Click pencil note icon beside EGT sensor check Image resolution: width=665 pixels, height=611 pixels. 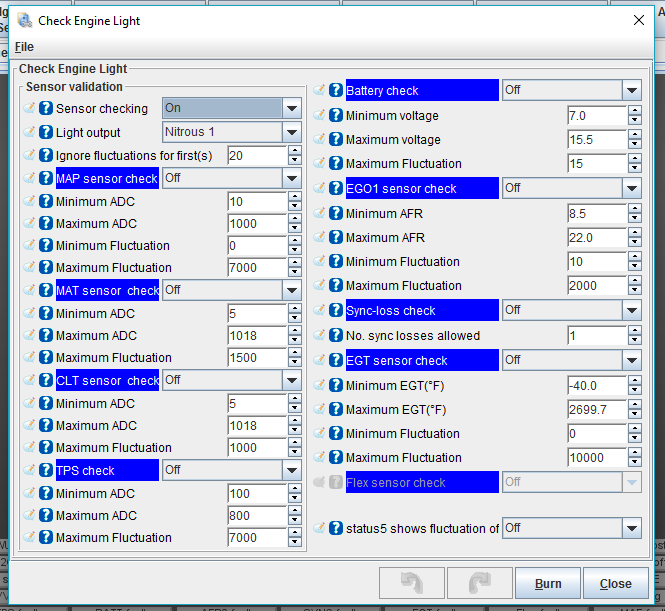(x=319, y=360)
